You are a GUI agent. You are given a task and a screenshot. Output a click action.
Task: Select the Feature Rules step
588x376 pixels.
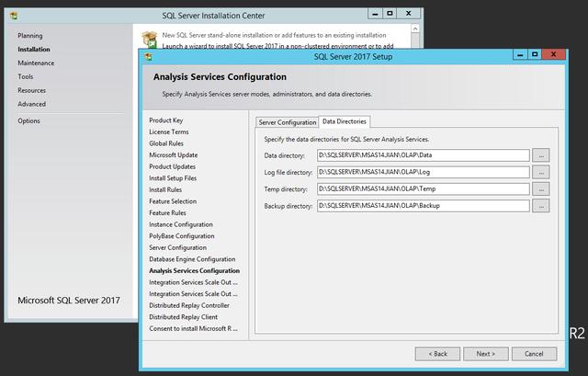pyautogui.click(x=167, y=213)
